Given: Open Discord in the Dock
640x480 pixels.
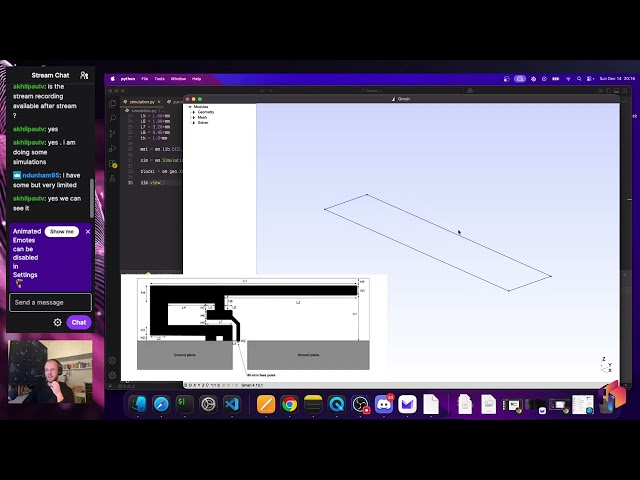Looking at the screenshot, I should click(x=384, y=404).
